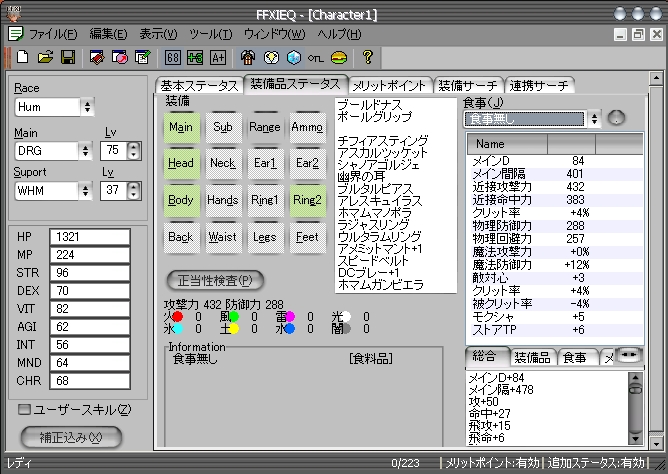Select the 装備品 tab in lower right panel
The image size is (668, 474).
tap(535, 358)
